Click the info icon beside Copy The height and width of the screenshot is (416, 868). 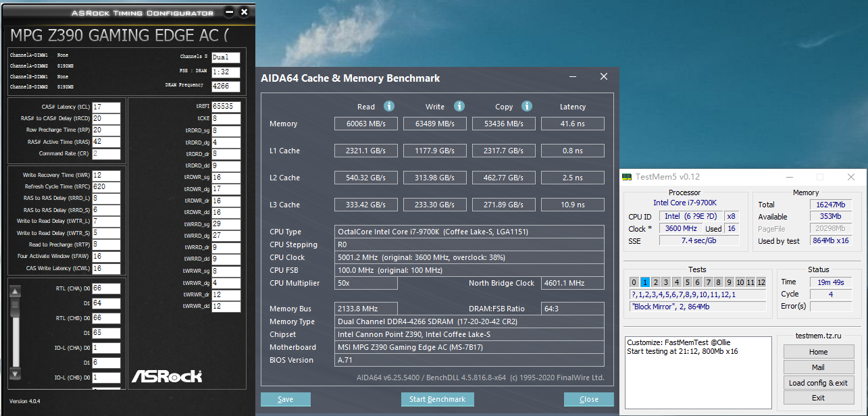click(x=527, y=107)
